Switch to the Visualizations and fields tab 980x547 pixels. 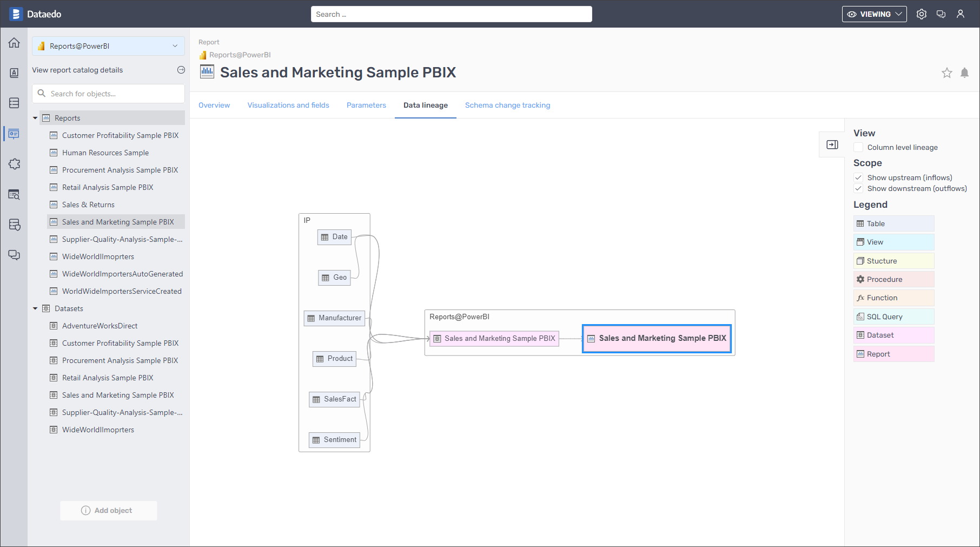[x=288, y=105]
